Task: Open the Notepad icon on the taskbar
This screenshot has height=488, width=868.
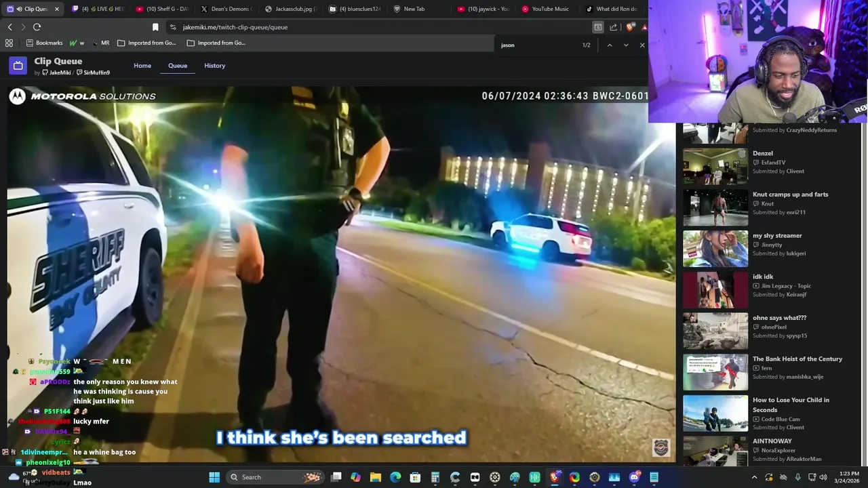Action: coord(654,477)
